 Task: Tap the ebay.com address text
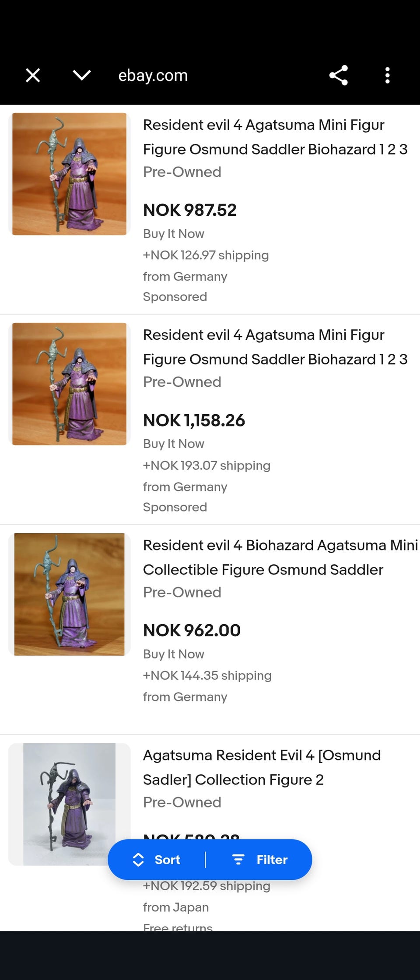pos(153,75)
